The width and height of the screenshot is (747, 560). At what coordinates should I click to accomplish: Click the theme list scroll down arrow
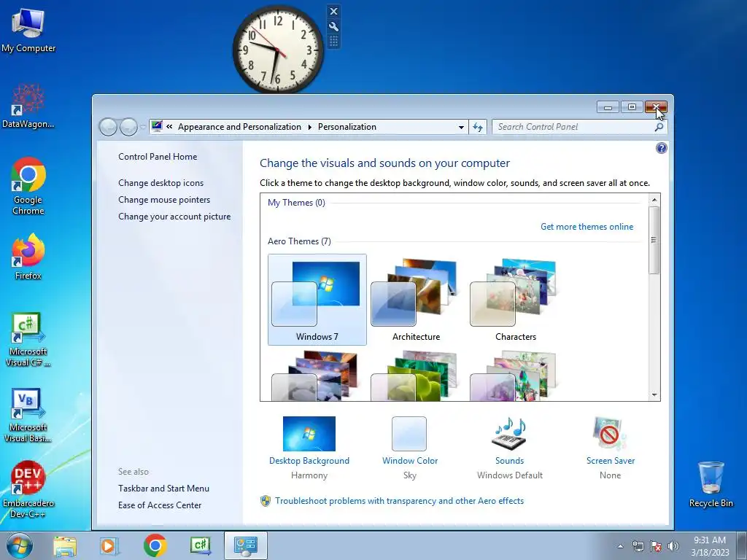tap(654, 394)
